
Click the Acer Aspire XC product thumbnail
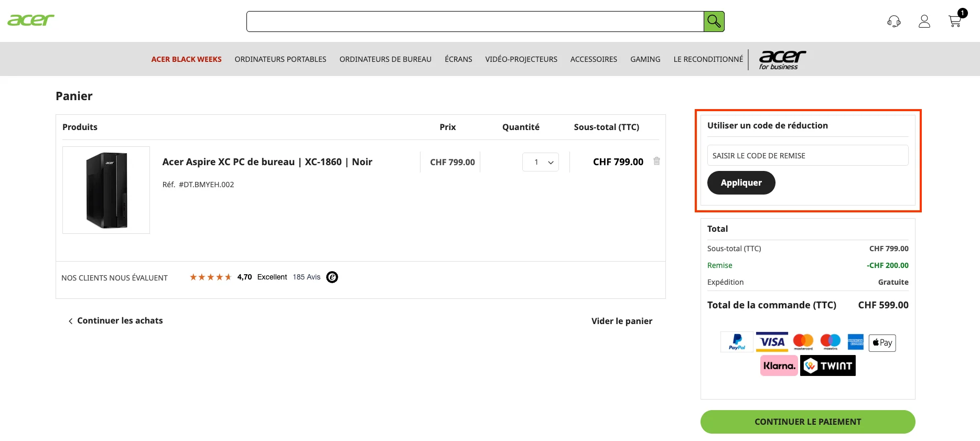click(106, 190)
